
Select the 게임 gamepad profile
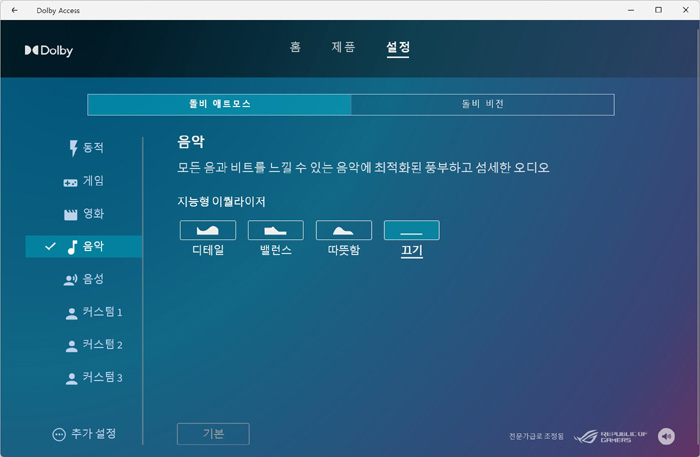[x=84, y=181]
